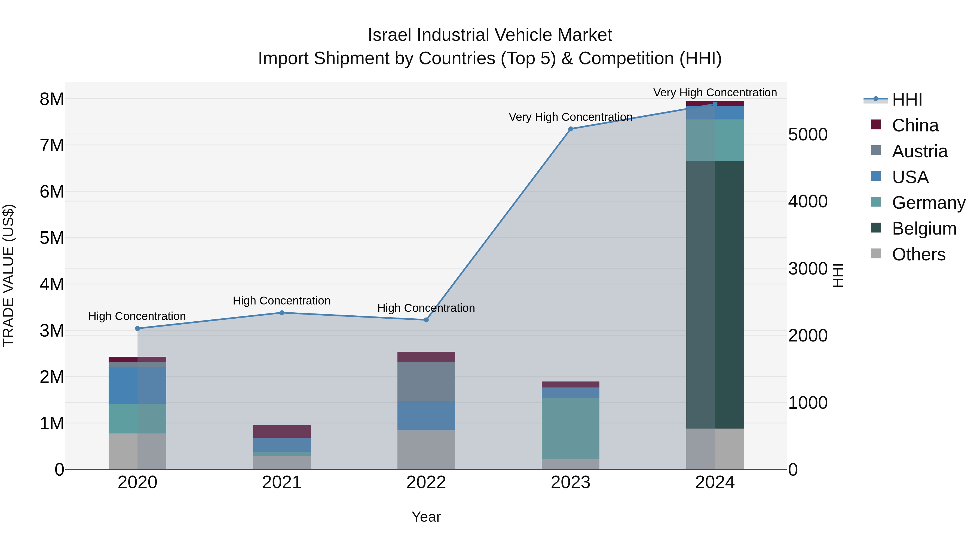The image size is (980, 551).
Task: Click the China segment of 2021 bar
Action: (282, 432)
